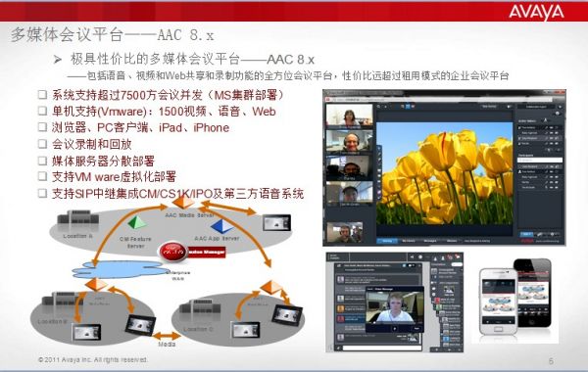
Task: Click the white participants search field
Action: tap(540, 160)
